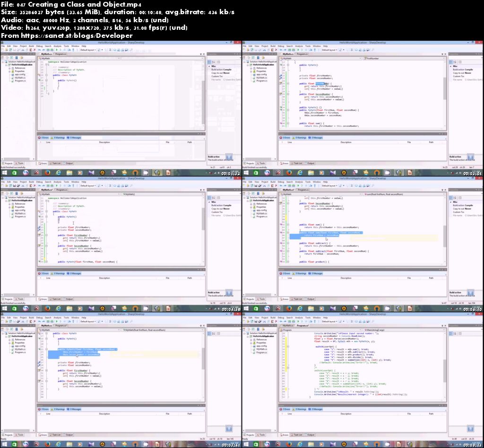Click the Redo toolbar icon in the 00:07:41 frame

coord(43,321)
